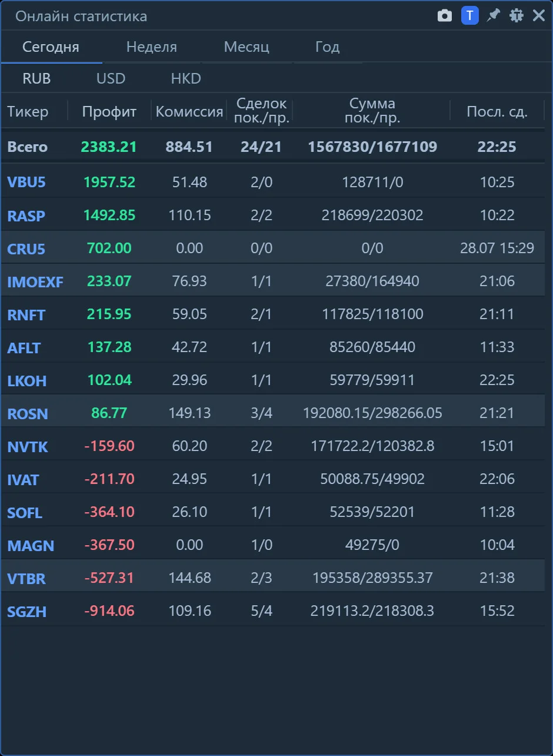Take a screenshot with the camera icon
This screenshot has width=553, height=756.
[445, 16]
